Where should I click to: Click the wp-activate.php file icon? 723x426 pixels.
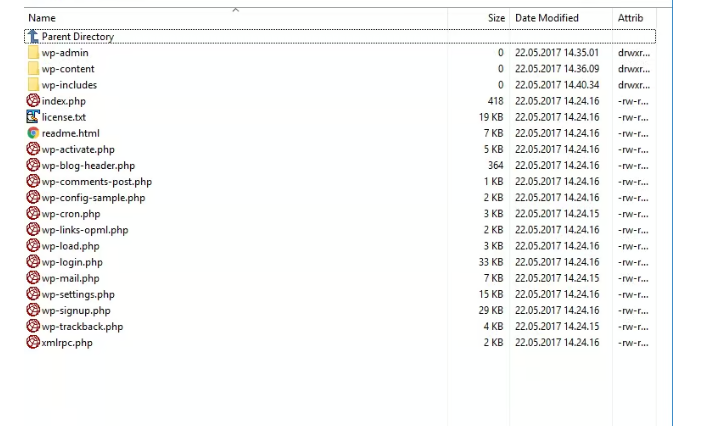click(33, 149)
